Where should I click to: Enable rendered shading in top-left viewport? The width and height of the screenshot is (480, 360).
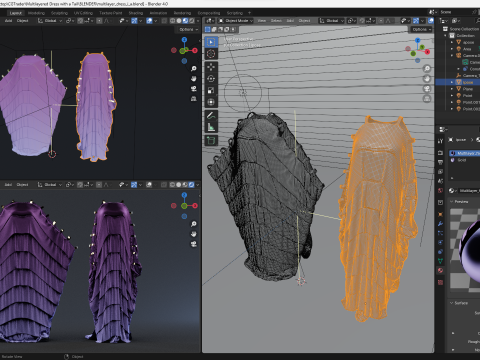tap(192, 21)
